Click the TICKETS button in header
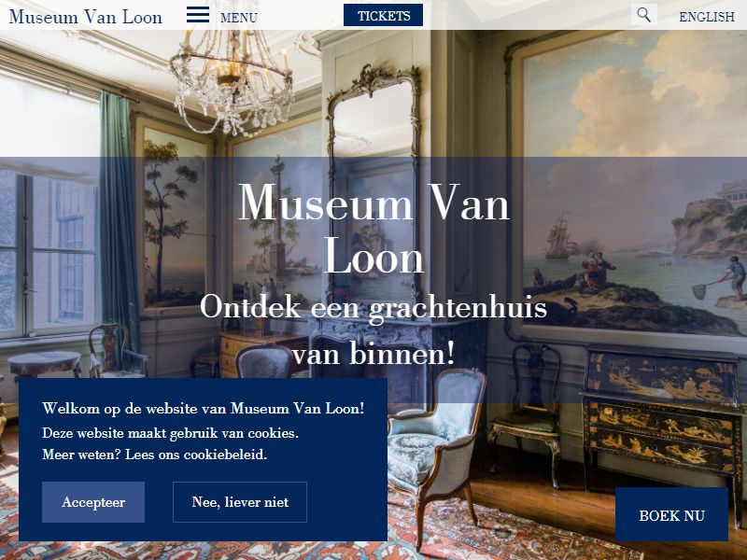This screenshot has height=560, width=747. tap(383, 15)
